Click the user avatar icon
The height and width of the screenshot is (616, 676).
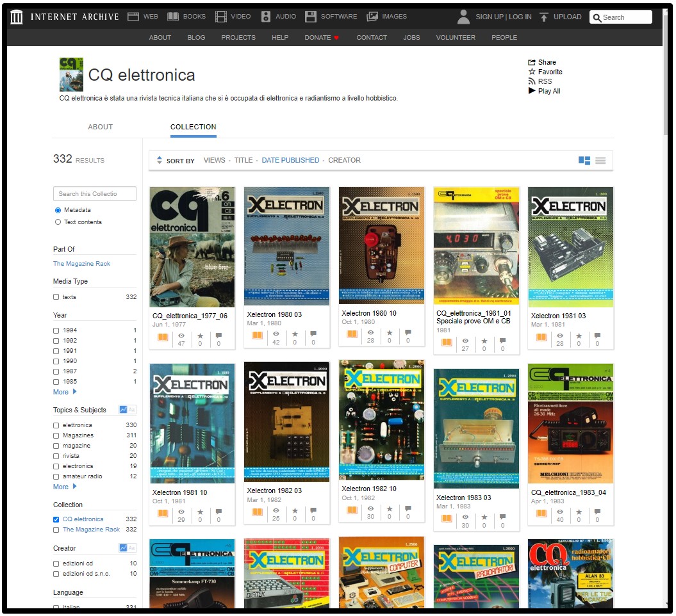coord(463,17)
